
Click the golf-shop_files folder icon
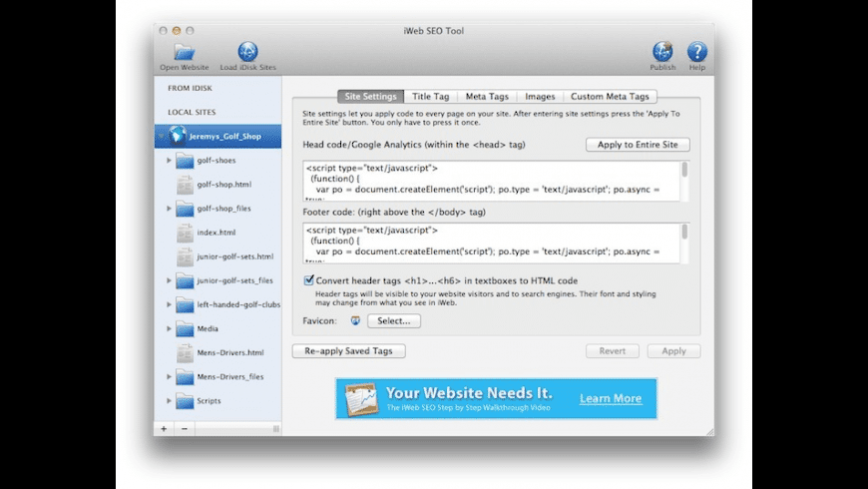pos(185,209)
